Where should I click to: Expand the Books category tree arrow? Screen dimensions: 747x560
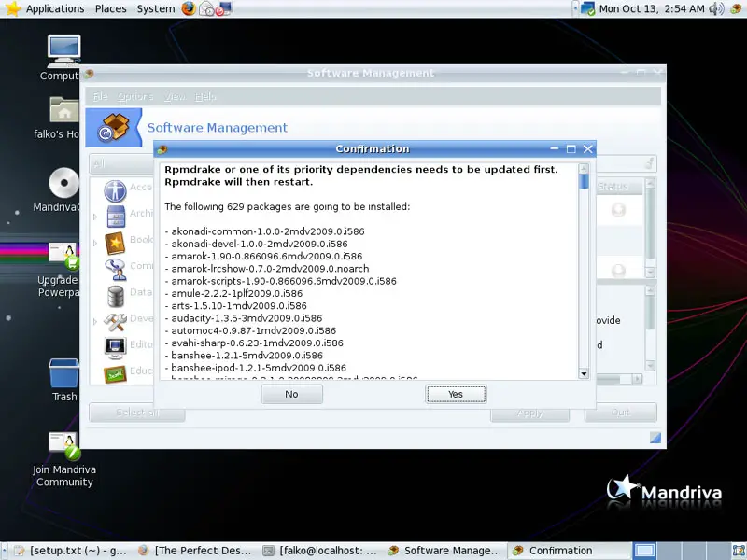pyautogui.click(x=95, y=243)
